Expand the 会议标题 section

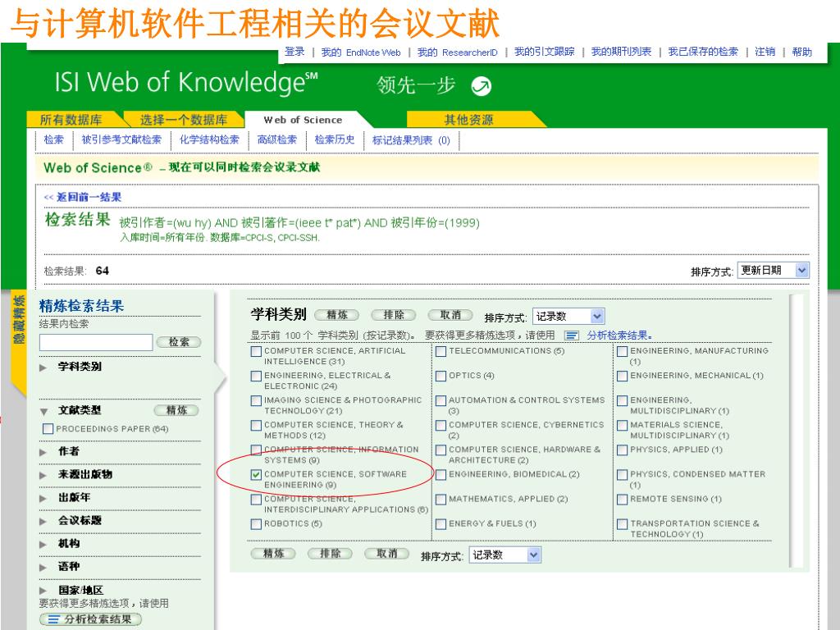(43, 521)
